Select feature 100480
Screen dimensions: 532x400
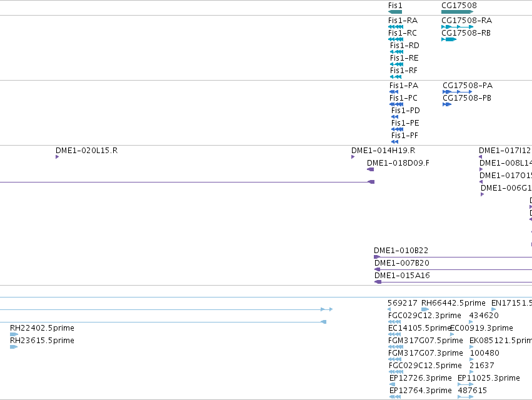[x=484, y=353]
